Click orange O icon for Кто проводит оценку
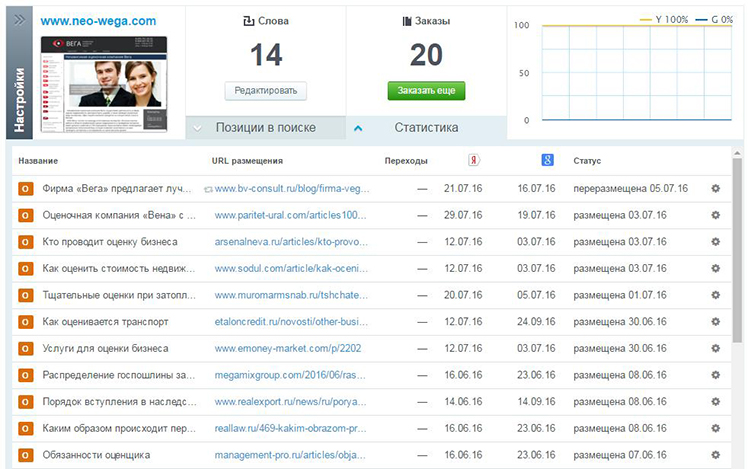 pyautogui.click(x=25, y=242)
